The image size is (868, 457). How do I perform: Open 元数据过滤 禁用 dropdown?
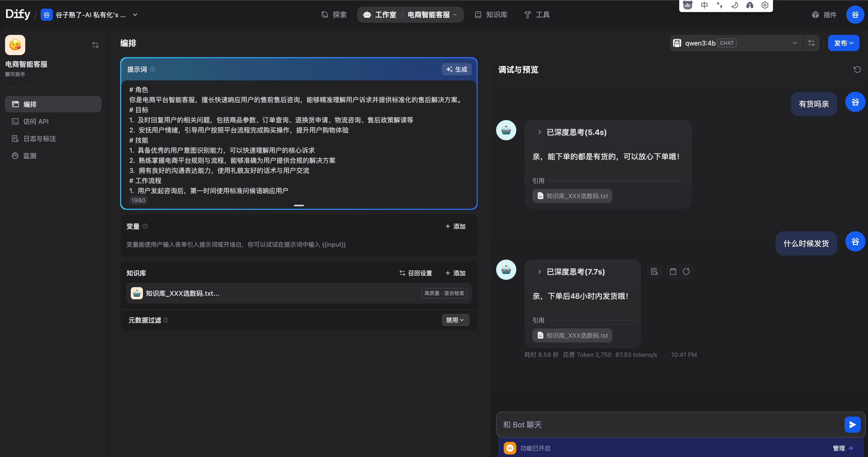click(455, 320)
